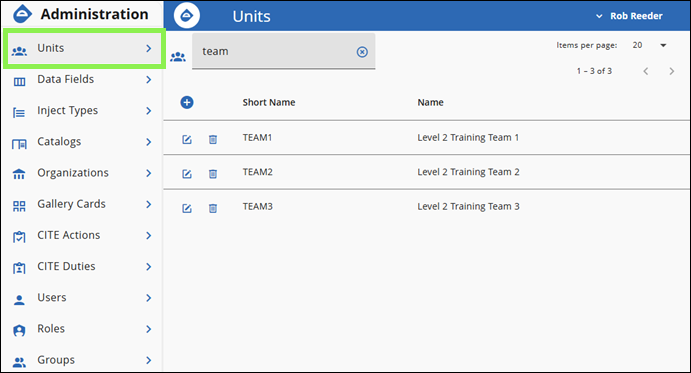This screenshot has width=691, height=373.
Task: Click the Gallery Cards grid icon
Action: (x=19, y=206)
